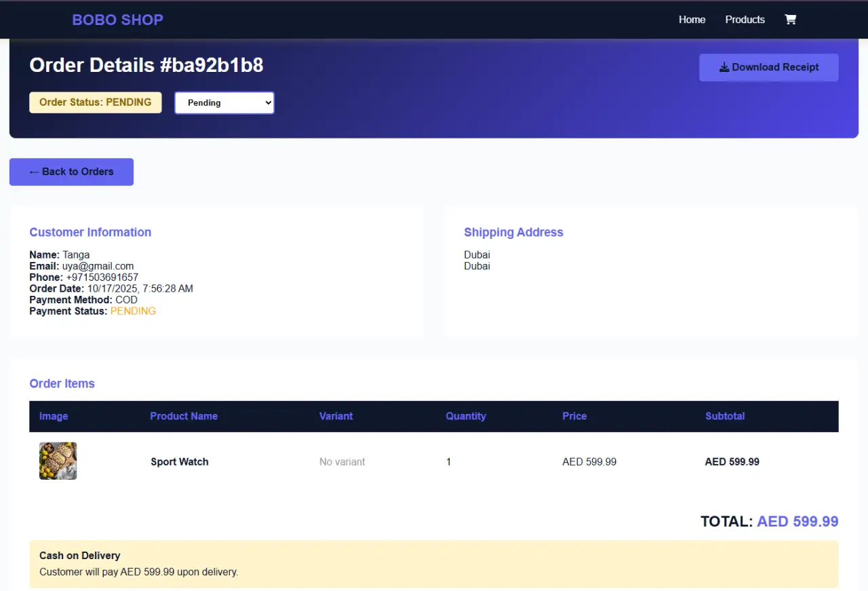Click the customer name Tanga
The image size is (868, 591).
pos(76,255)
